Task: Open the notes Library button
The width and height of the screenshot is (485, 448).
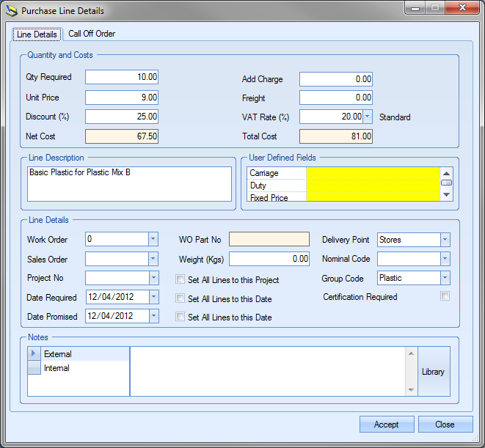Action: [x=433, y=372]
